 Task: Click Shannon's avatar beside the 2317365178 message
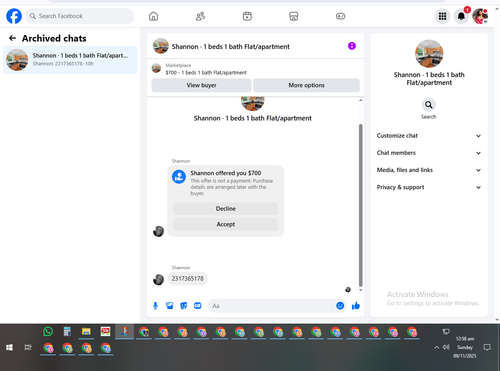(158, 279)
